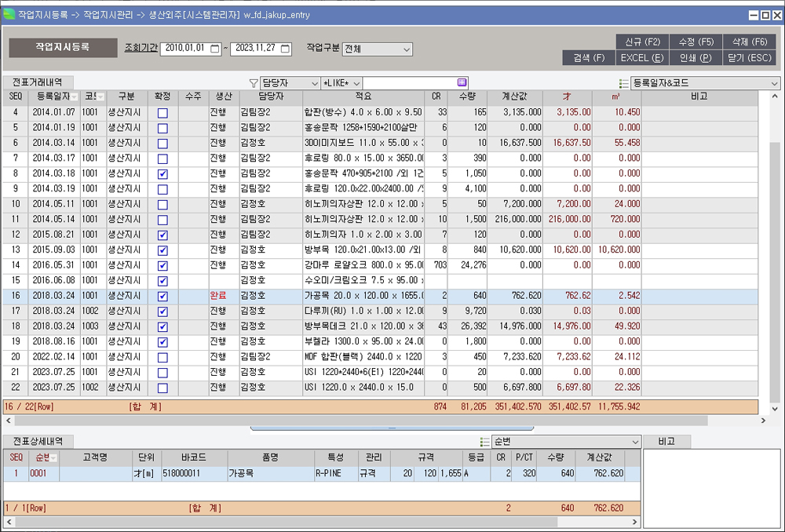Click barcode 518000011 in detail grid
Viewport: 785px width, 532px height.
[194, 473]
